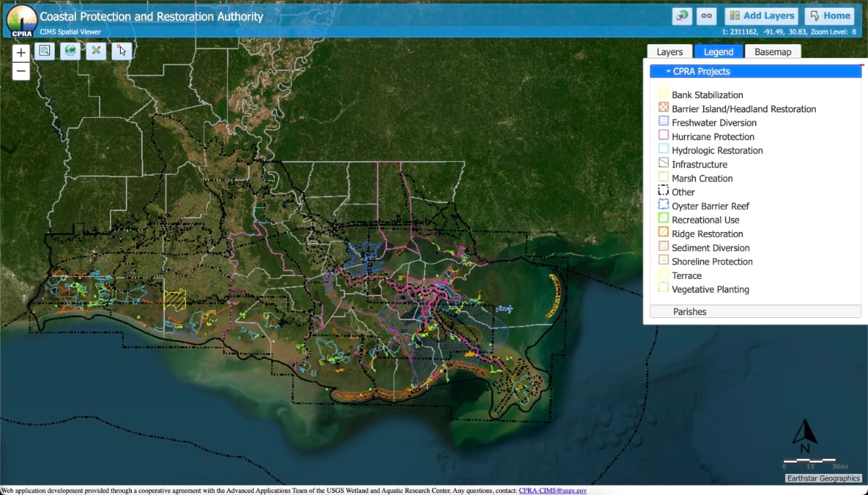Image resolution: width=868 pixels, height=495 pixels.
Task: Click the Bank Stabilization yellow swatch
Action: point(663,94)
